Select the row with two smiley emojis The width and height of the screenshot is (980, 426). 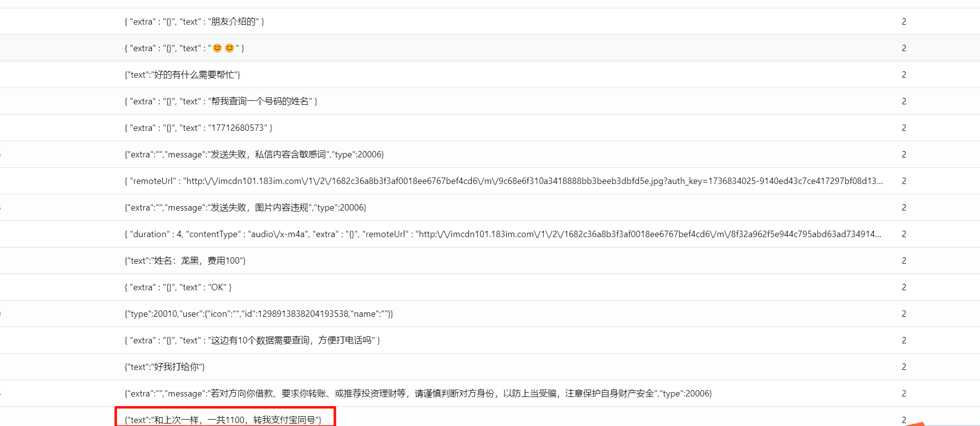point(184,48)
